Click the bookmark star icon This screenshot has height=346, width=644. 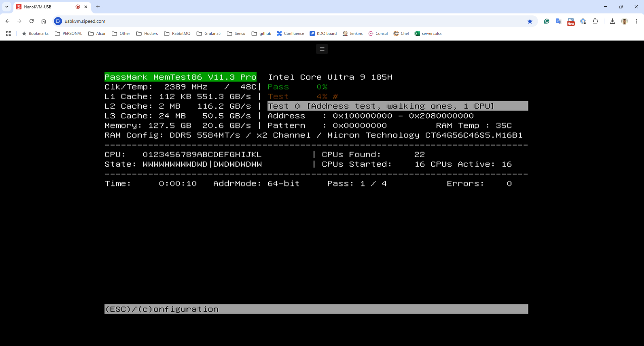point(530,21)
